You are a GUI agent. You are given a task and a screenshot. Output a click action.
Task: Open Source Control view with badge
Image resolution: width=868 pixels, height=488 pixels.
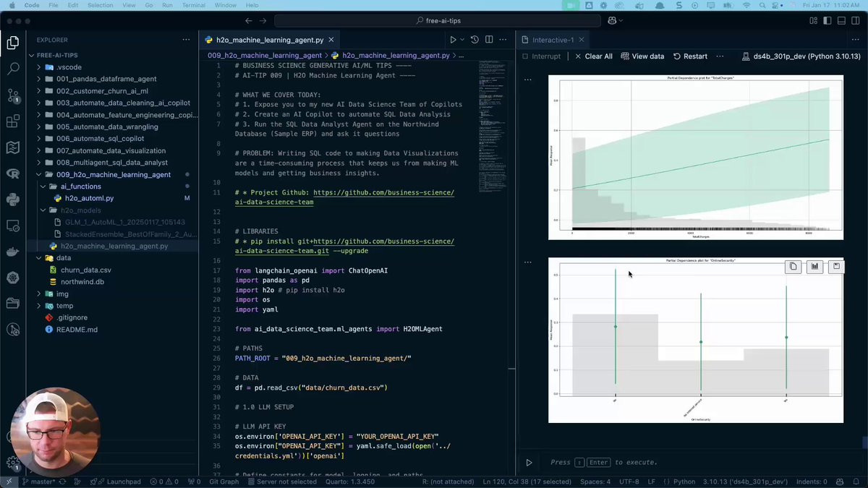pyautogui.click(x=12, y=95)
